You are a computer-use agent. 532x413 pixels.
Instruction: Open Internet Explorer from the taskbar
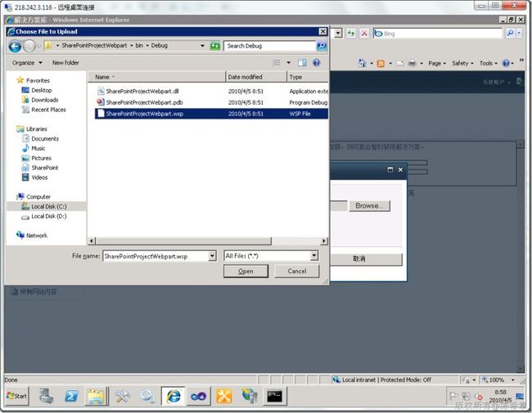173,396
